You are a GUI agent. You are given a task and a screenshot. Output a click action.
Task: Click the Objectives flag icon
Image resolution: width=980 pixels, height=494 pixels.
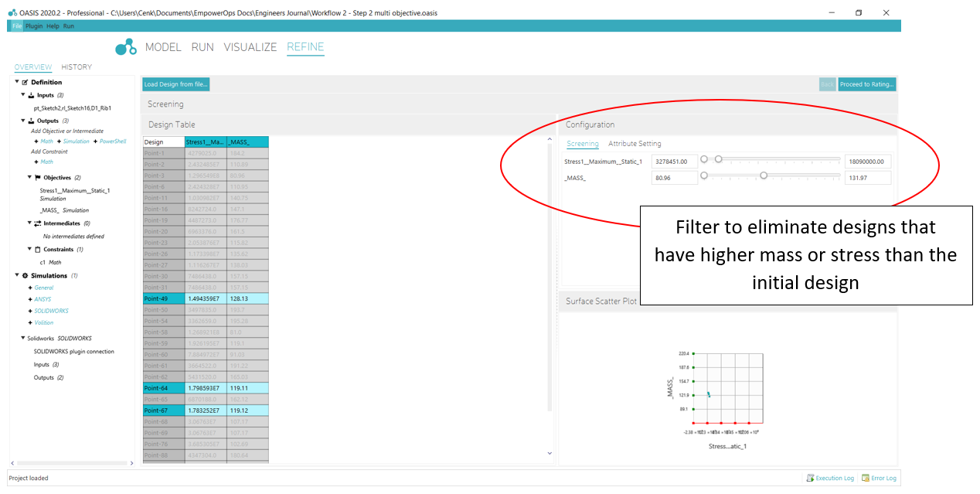pos(38,178)
